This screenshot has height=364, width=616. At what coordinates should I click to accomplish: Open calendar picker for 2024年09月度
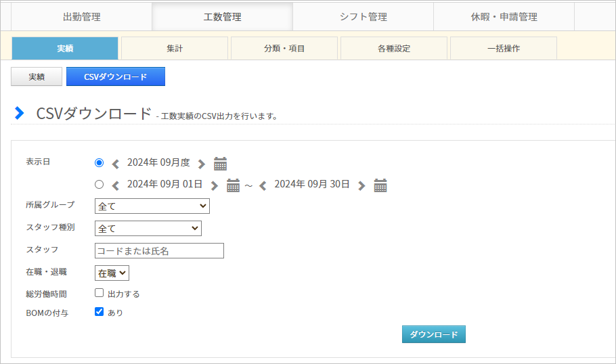click(x=220, y=163)
